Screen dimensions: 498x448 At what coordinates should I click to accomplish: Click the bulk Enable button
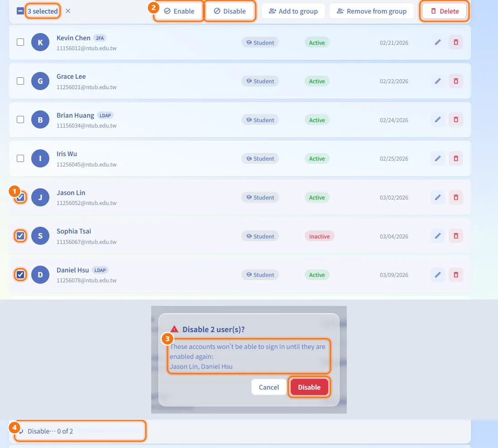point(179,11)
